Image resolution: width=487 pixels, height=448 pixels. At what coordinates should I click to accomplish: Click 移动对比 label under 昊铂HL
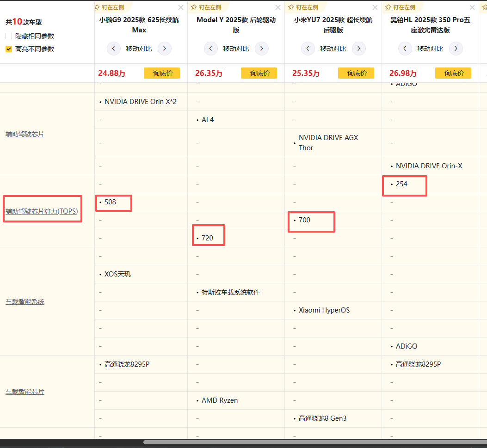click(430, 49)
